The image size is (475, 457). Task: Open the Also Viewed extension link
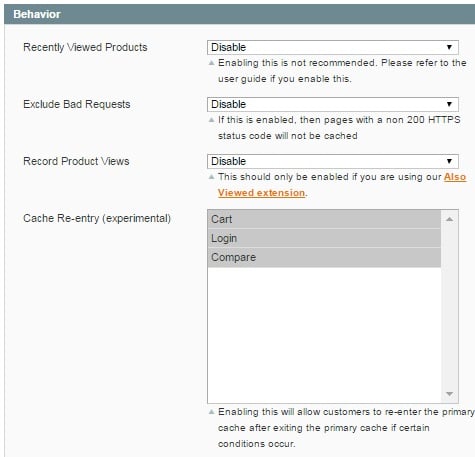point(342,185)
